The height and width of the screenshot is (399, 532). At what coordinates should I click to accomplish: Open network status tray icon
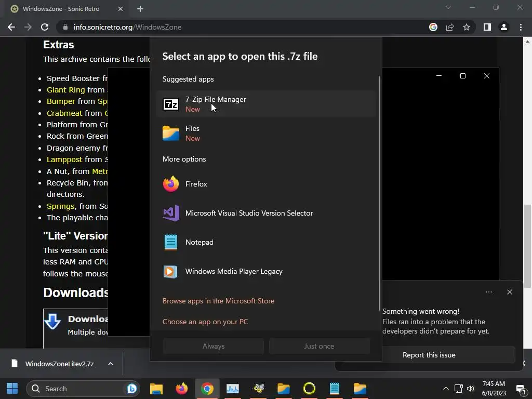459,389
